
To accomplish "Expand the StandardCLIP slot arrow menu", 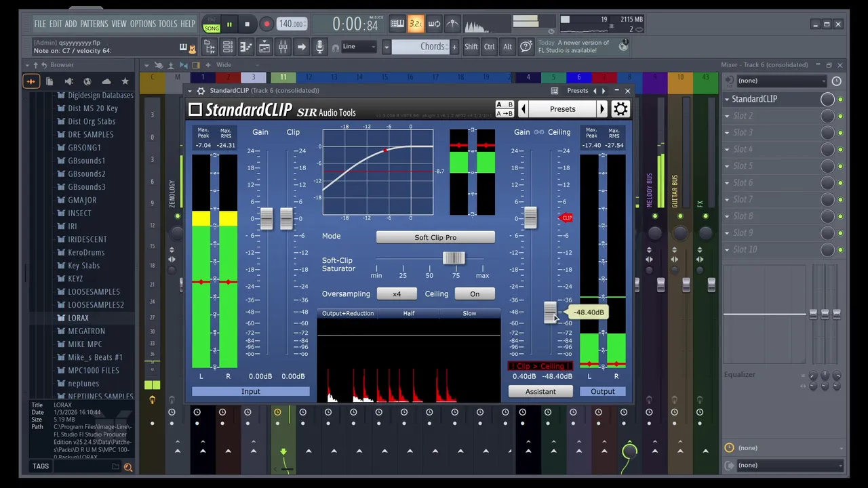I will (x=727, y=99).
